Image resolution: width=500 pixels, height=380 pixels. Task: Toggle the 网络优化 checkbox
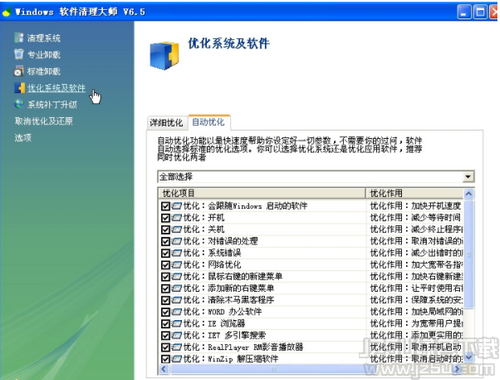click(165, 265)
